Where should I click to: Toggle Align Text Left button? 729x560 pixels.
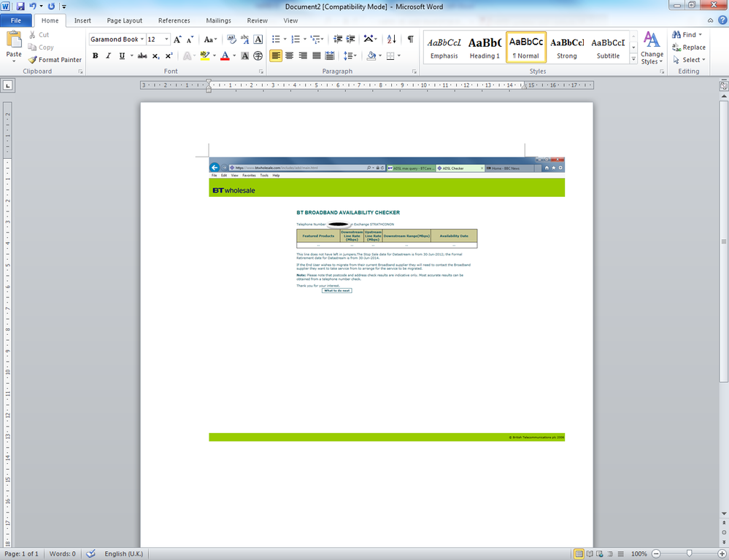pos(276,55)
